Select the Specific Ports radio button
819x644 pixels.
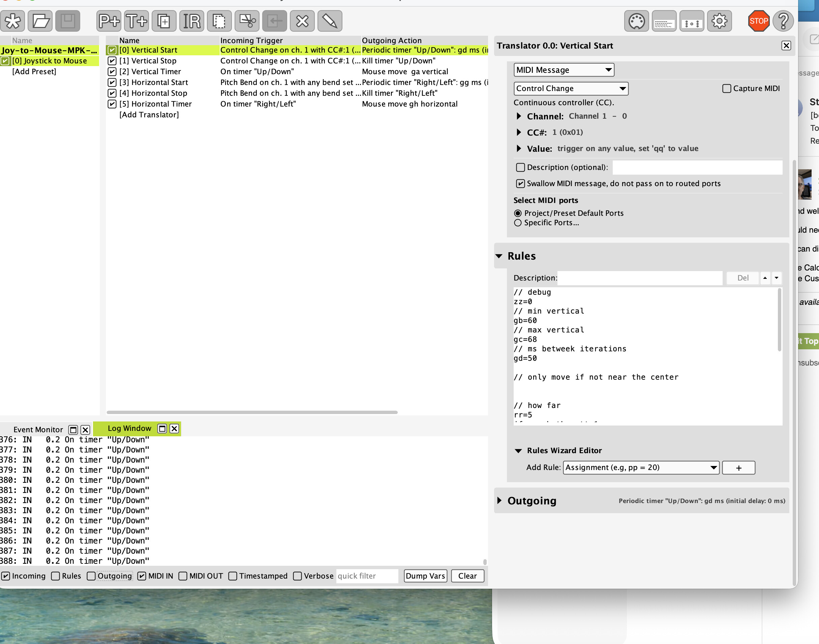518,223
